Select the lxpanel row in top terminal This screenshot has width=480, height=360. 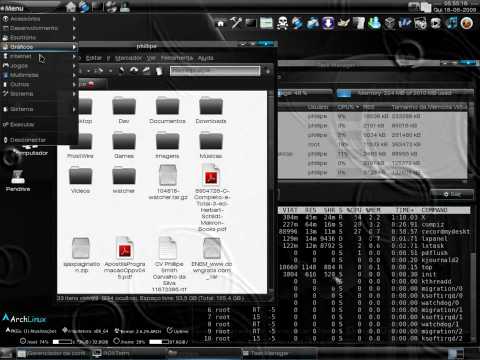point(374,239)
